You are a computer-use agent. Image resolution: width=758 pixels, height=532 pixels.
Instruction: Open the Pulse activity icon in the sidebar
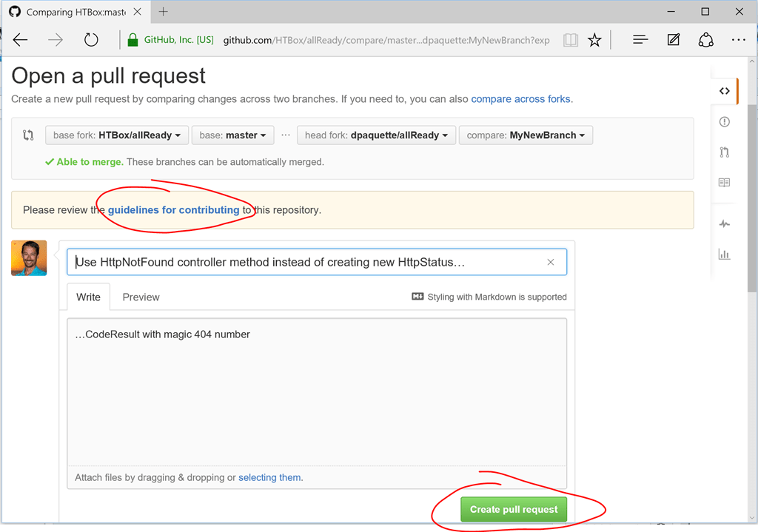[724, 223]
